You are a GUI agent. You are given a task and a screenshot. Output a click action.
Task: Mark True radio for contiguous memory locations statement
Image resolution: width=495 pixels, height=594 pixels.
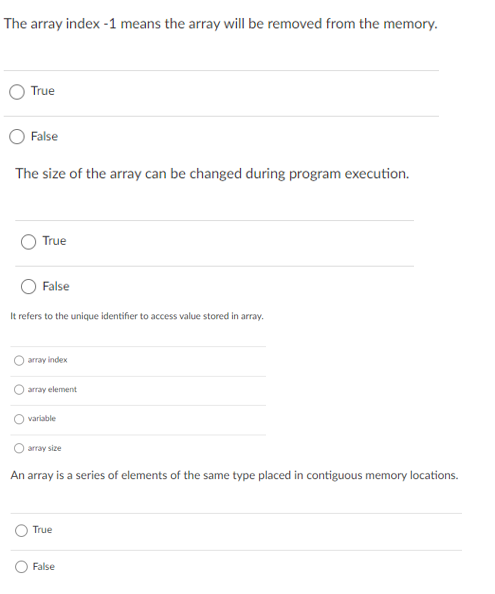click(x=21, y=530)
